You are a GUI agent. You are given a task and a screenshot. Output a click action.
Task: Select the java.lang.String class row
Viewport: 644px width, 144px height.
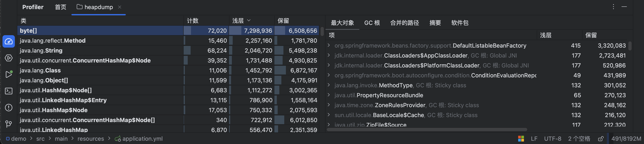[100, 50]
